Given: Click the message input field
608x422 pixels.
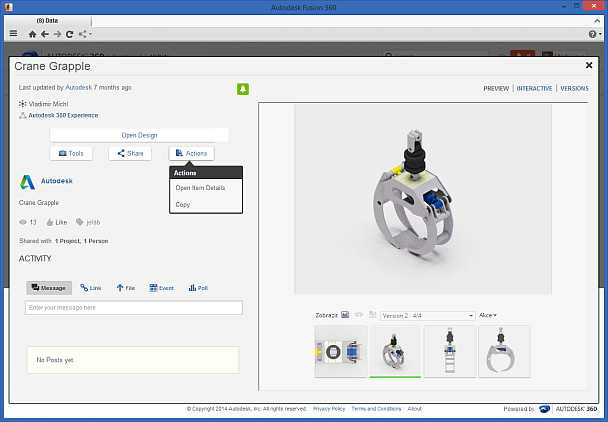Looking at the screenshot, I should tap(134, 308).
